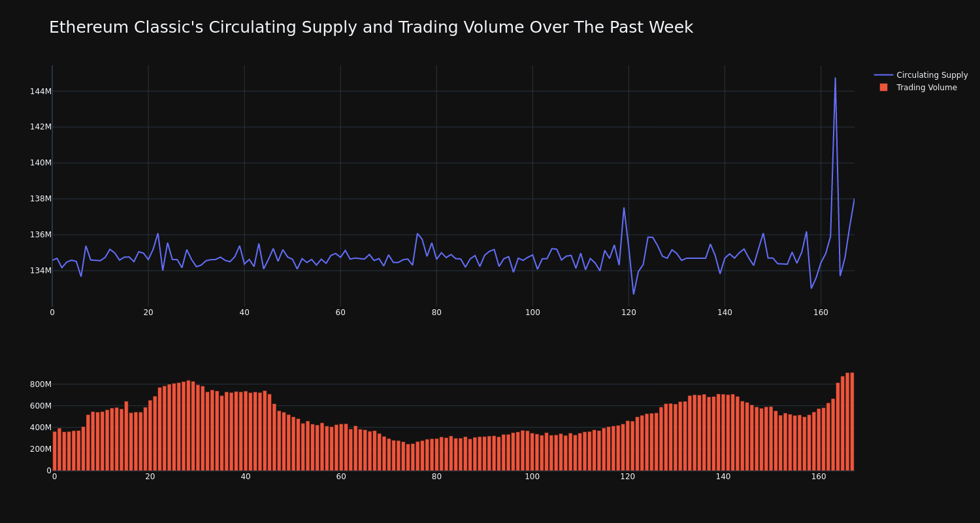980x523 pixels.
Task: Toggle the Circulating Supply legend entry
Action: click(x=921, y=75)
